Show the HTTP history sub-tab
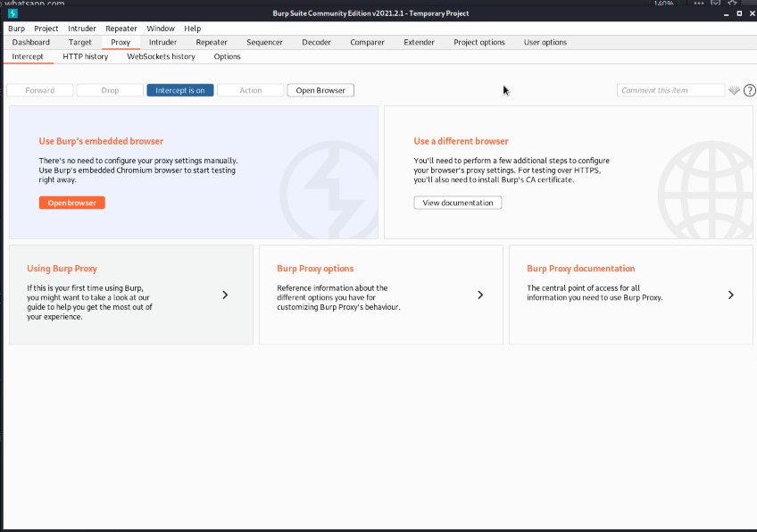This screenshot has width=757, height=532. click(x=86, y=57)
